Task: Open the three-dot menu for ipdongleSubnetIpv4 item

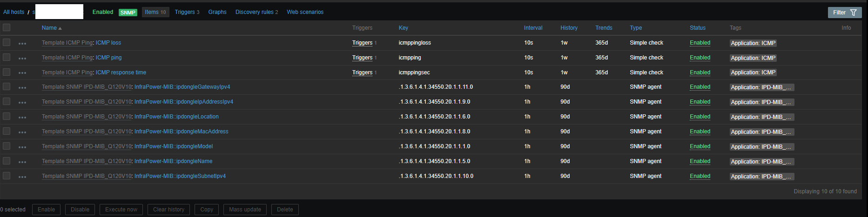Action: coord(22,177)
